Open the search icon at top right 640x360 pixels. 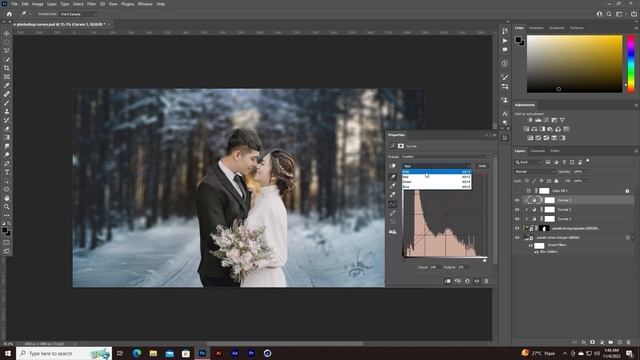[x=609, y=14]
